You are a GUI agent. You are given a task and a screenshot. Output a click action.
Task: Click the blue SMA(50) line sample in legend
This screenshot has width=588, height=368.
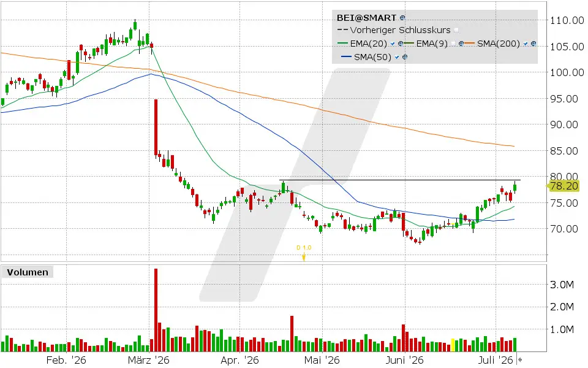pyautogui.click(x=347, y=56)
